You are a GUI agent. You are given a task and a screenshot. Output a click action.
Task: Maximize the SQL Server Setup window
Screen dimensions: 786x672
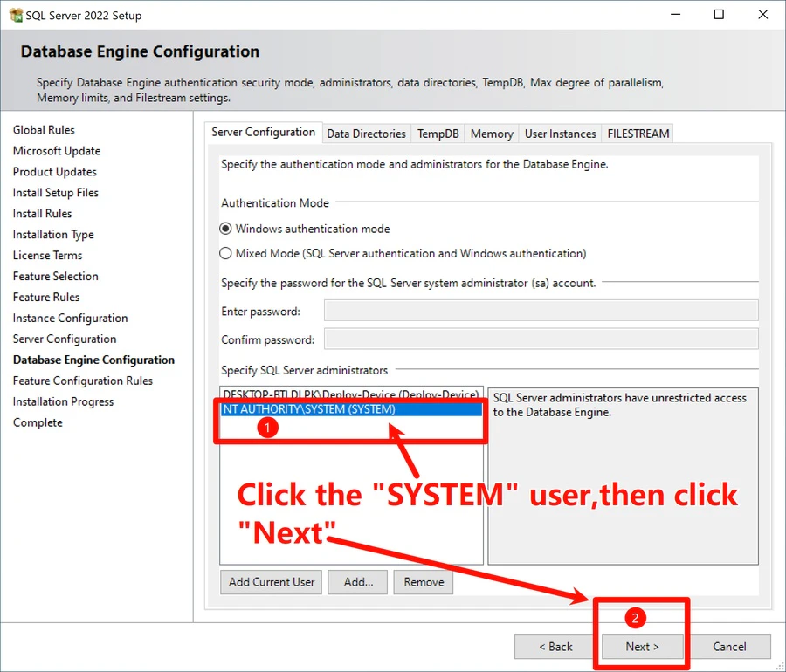(x=719, y=15)
